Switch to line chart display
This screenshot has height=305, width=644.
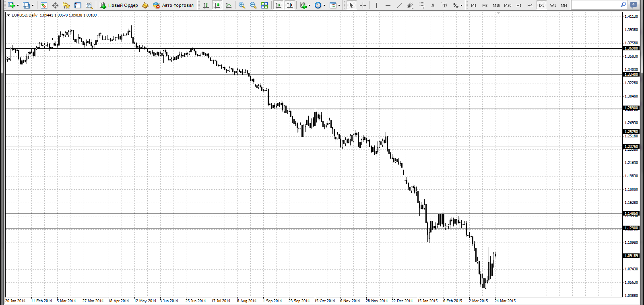point(229,5)
